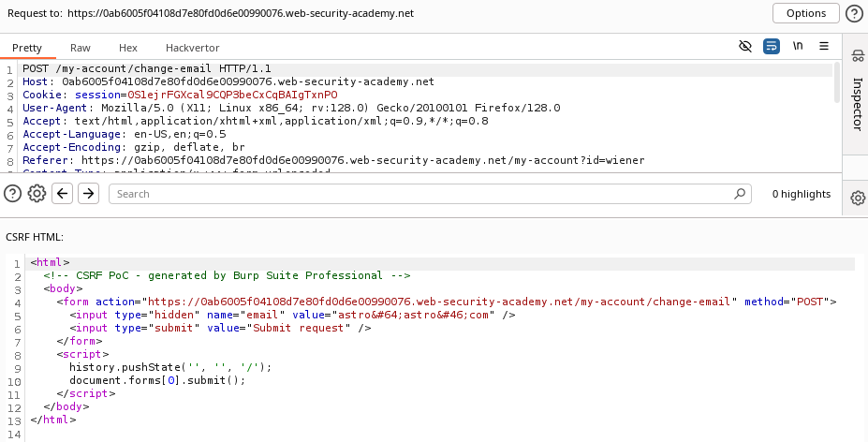This screenshot has width=868, height=442.
Task: Click the help icon beside Options
Action: [854, 13]
